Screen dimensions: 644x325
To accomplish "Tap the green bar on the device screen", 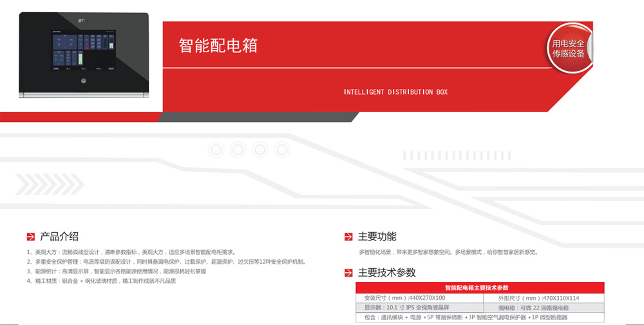I will (81, 59).
